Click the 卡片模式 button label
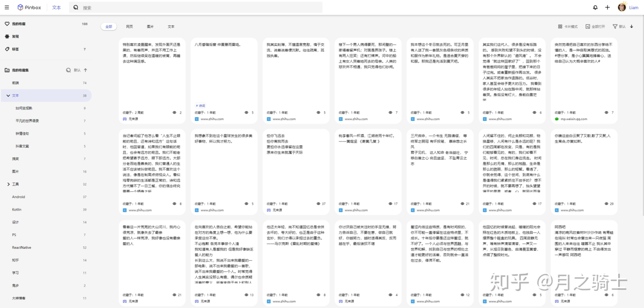This screenshot has height=308, width=644. 571,26
